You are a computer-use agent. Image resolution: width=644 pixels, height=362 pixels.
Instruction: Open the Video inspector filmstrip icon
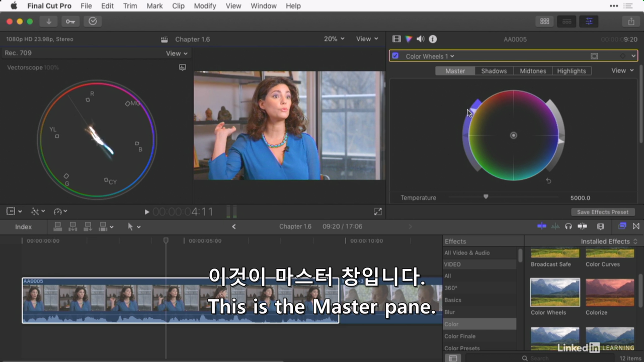[x=396, y=39]
